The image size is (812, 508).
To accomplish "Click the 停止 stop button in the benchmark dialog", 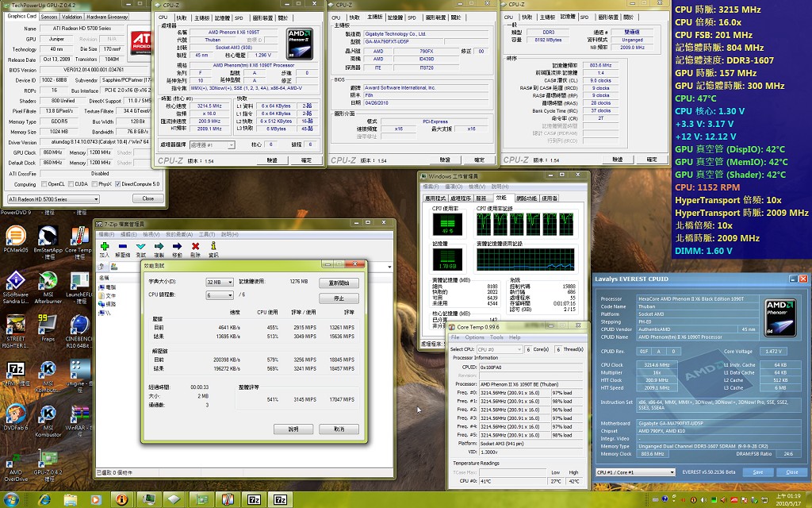I will tap(339, 298).
